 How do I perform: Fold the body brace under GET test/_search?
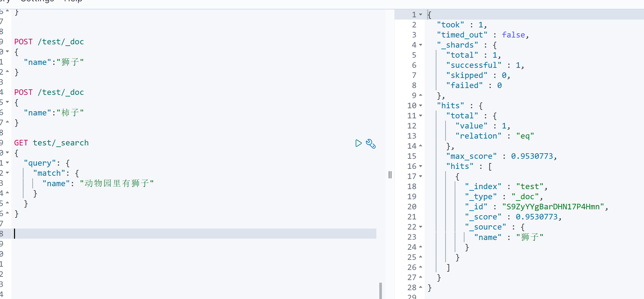(7, 153)
